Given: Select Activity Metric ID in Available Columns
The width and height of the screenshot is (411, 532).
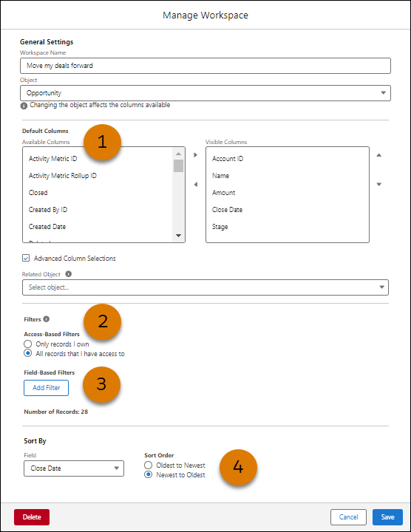Looking at the screenshot, I should [53, 159].
